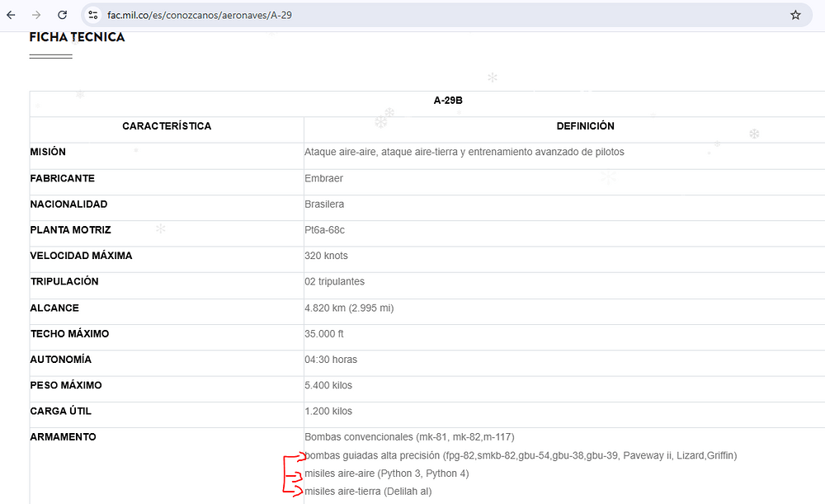Click the FICHA TECNICA heading
Image resolution: width=825 pixels, height=504 pixels.
tap(77, 37)
